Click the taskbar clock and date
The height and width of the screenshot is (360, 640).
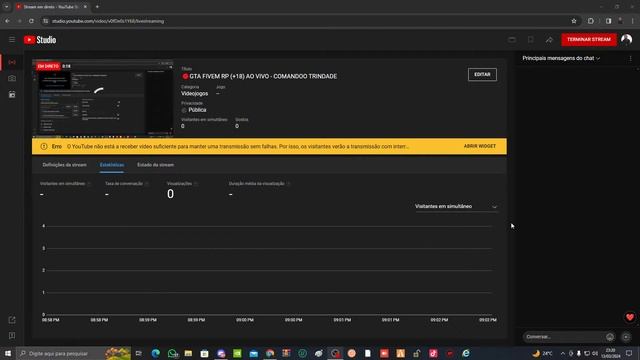611,353
